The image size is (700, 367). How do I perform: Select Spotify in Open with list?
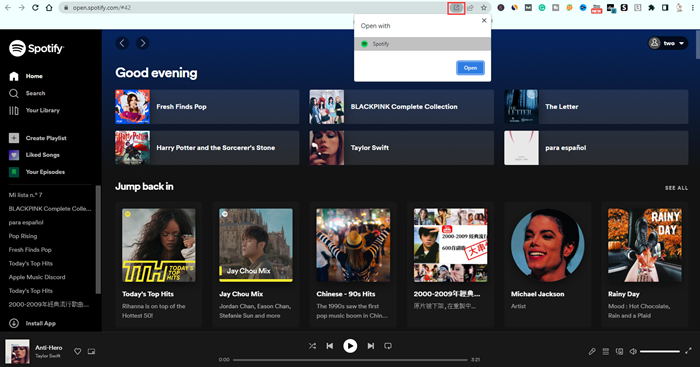click(422, 44)
